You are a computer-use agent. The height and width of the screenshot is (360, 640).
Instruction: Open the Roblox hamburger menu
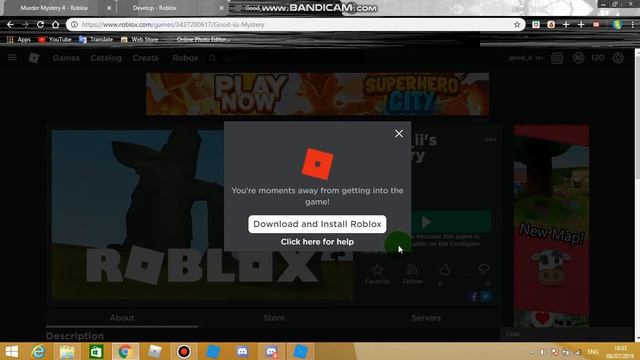pos(12,58)
